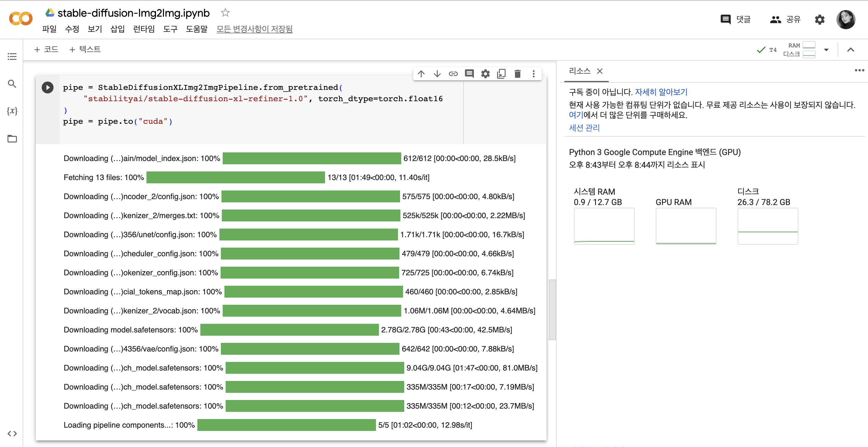The height and width of the screenshot is (447, 868).
Task: Click the model_index.json download row text
Action: (142, 158)
